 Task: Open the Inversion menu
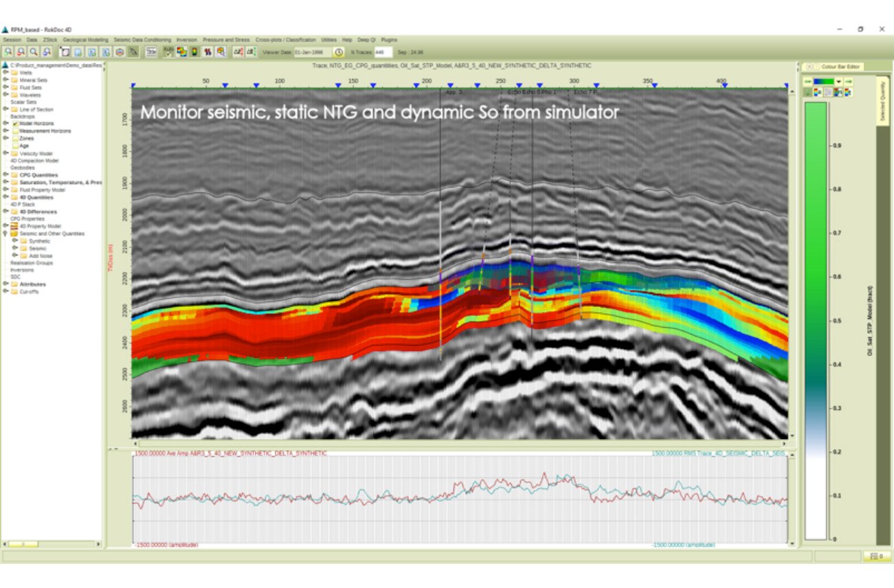(186, 39)
